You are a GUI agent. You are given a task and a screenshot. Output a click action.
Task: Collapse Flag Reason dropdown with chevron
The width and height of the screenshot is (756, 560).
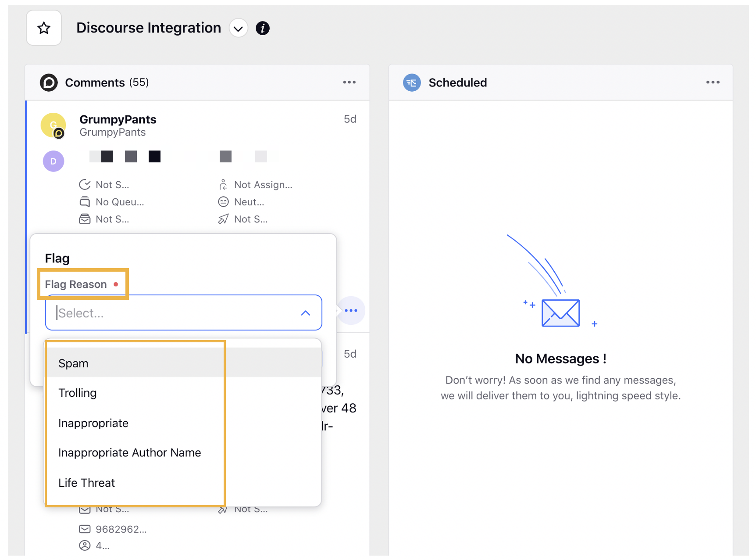(306, 313)
